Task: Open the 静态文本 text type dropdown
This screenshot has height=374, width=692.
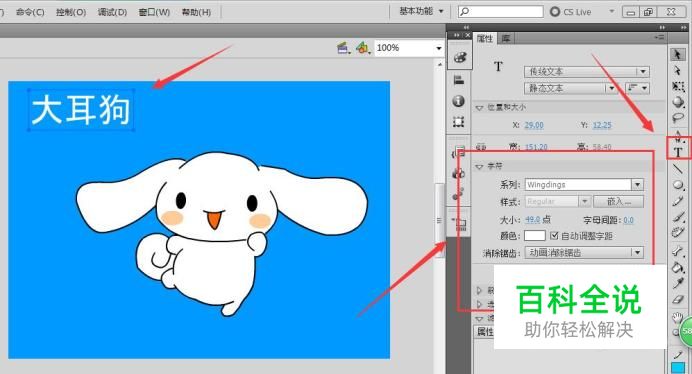Action: point(570,88)
